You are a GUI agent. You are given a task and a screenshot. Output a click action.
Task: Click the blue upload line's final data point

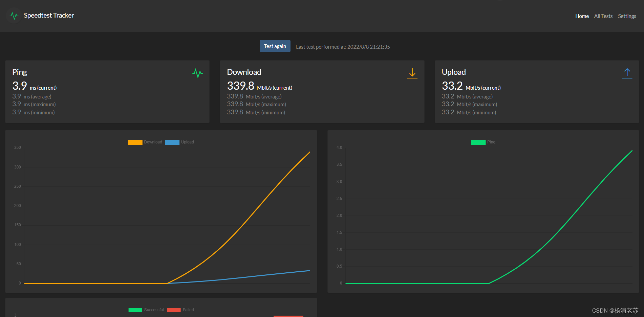point(310,270)
